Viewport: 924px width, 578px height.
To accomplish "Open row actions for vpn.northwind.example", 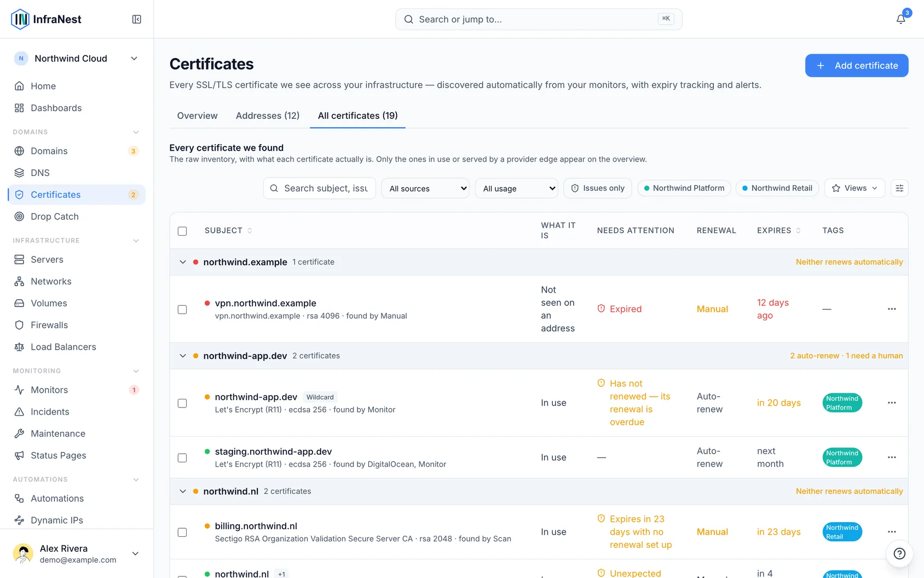I will [892, 309].
